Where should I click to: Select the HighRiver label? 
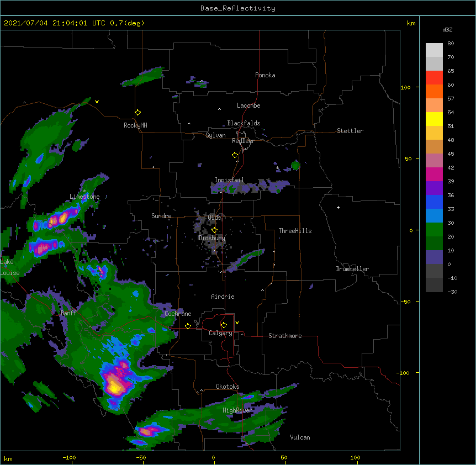tap(237, 410)
